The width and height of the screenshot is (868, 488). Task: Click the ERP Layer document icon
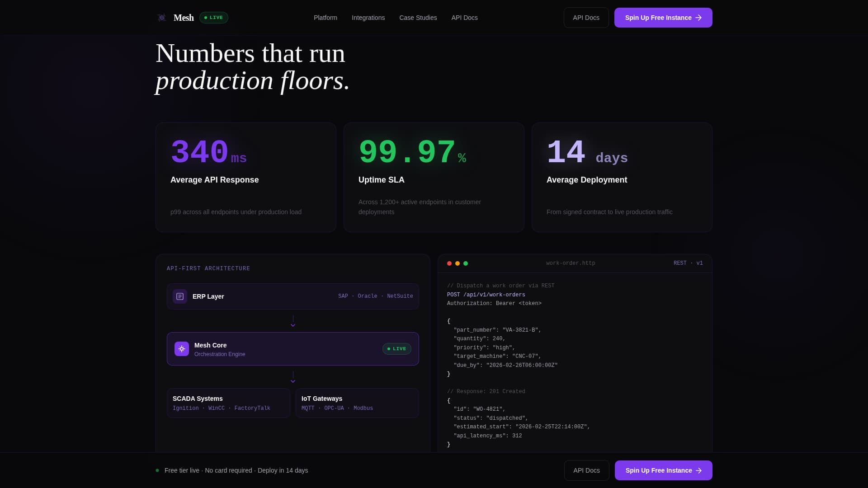(180, 296)
